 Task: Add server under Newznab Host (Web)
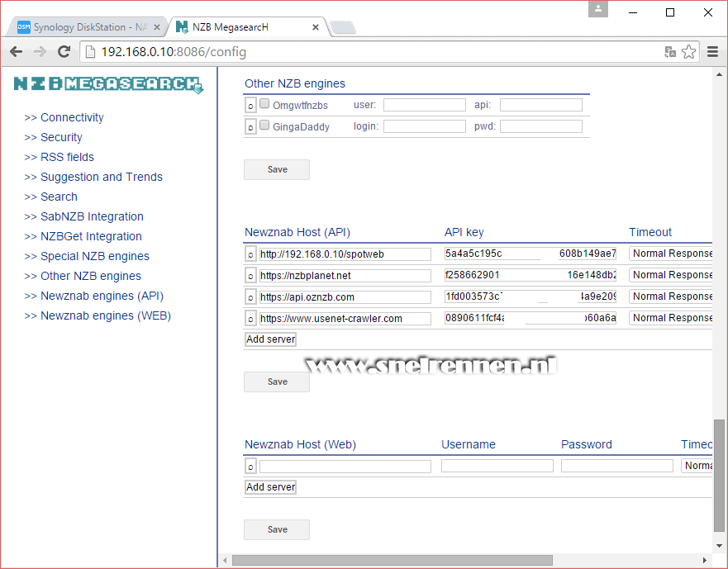click(271, 487)
